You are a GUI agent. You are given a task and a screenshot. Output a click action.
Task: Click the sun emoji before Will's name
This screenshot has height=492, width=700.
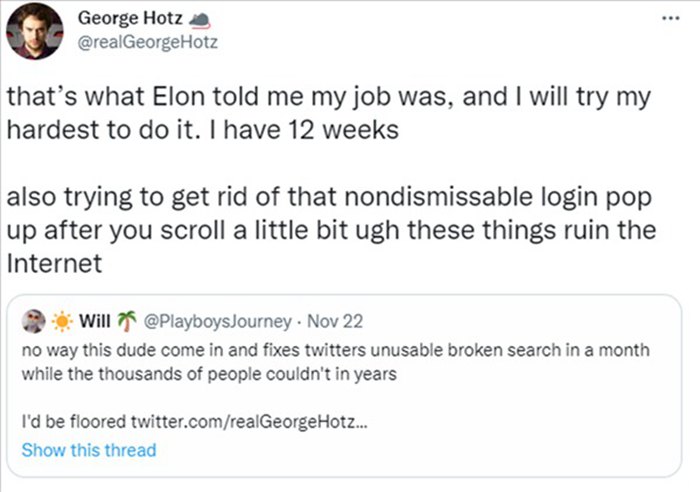tap(60, 320)
